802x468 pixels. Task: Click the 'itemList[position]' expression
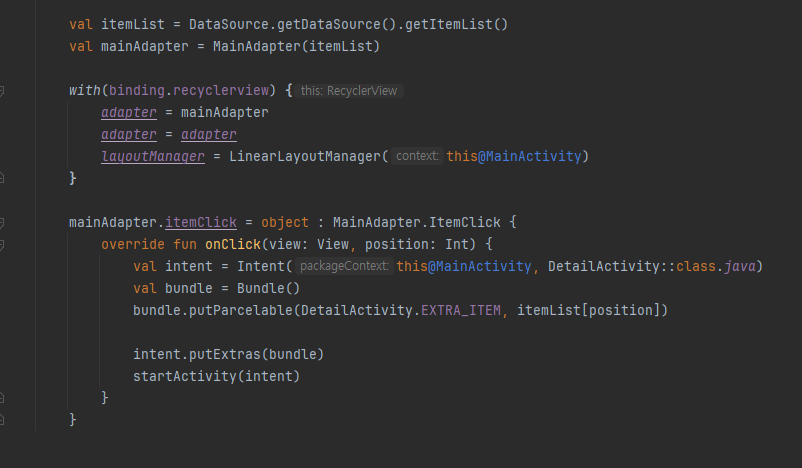(x=588, y=310)
